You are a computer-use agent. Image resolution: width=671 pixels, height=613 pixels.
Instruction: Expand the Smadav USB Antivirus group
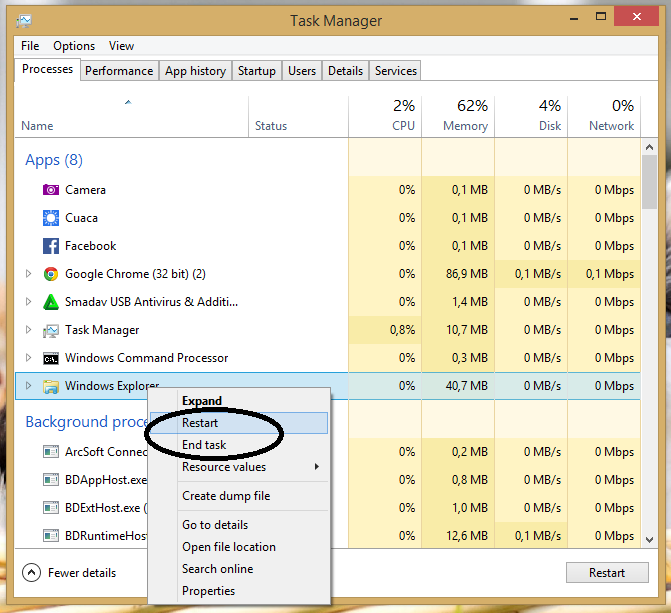pyautogui.click(x=28, y=301)
